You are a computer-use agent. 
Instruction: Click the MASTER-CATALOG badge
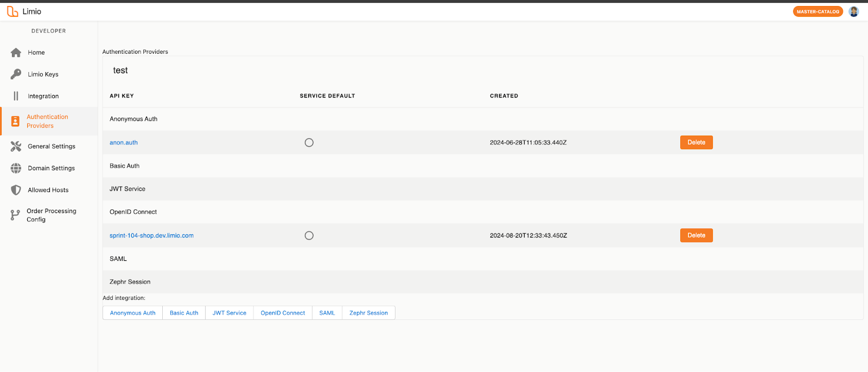(818, 11)
